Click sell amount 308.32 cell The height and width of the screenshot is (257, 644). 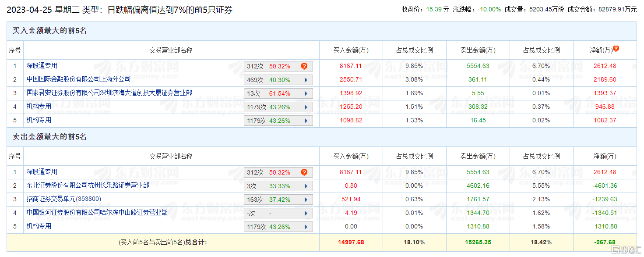[478, 107]
